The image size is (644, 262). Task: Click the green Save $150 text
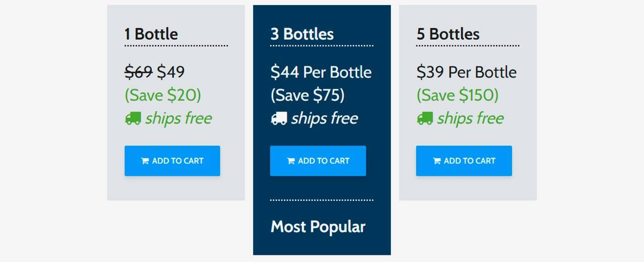point(457,95)
